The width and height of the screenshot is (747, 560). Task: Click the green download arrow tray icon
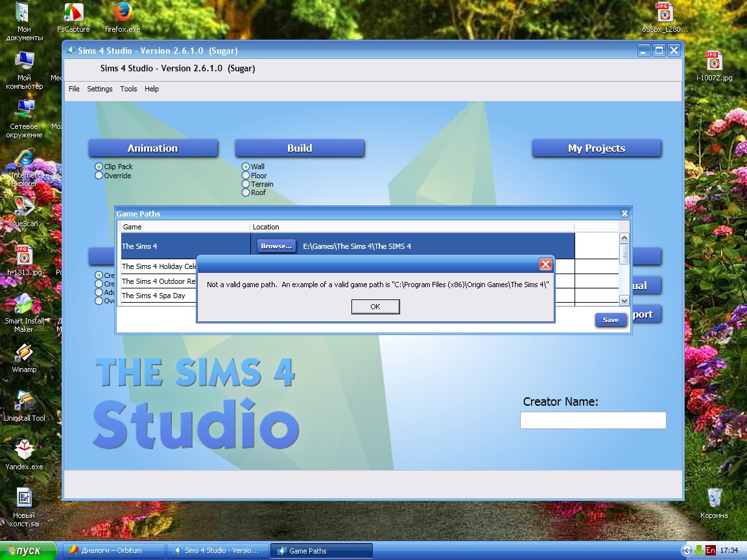[699, 550]
